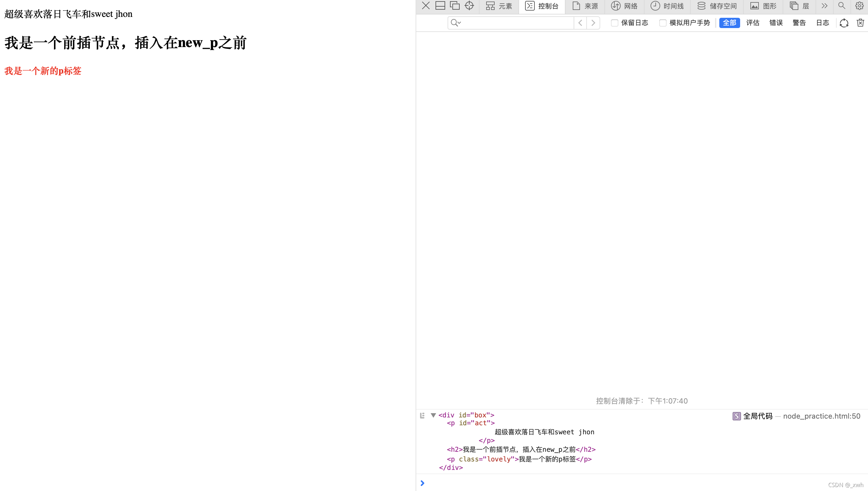The height and width of the screenshot is (491, 868).
Task: Click the 控制台清除于 timestamp message
Action: click(x=642, y=401)
